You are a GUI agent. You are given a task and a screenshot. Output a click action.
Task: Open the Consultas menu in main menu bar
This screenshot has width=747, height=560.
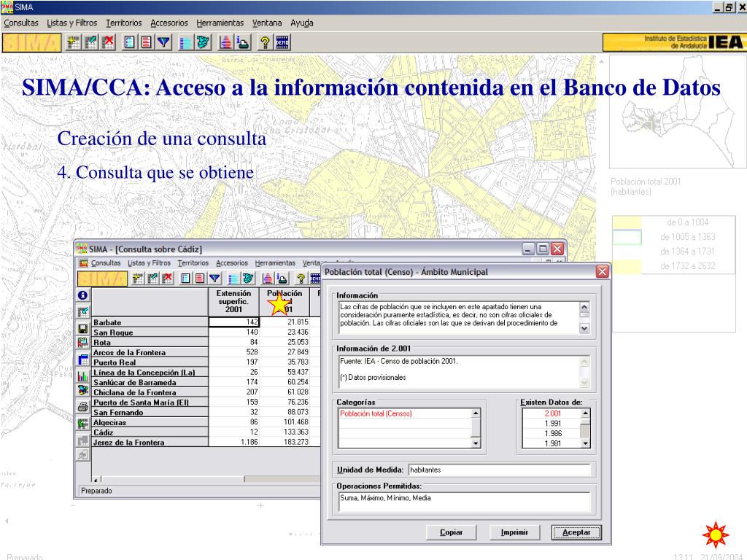(21, 23)
